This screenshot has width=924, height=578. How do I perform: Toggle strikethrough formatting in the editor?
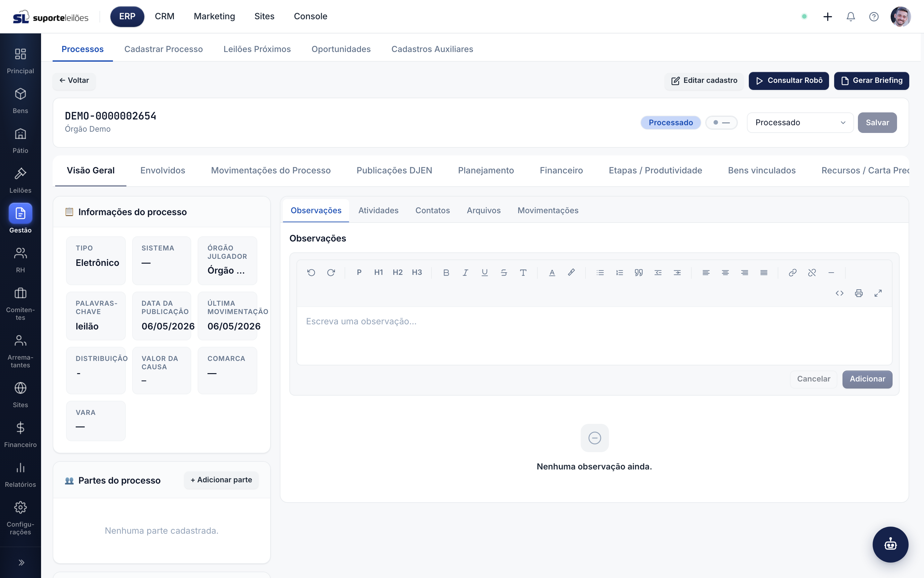504,273
